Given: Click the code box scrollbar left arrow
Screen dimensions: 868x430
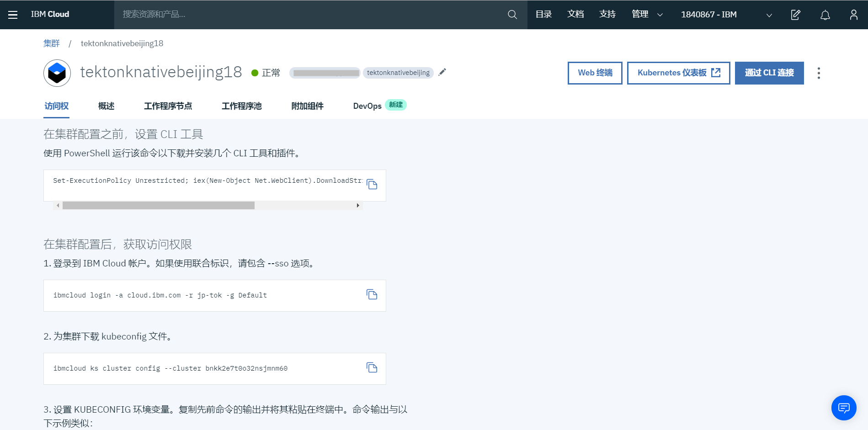Looking at the screenshot, I should pos(58,206).
